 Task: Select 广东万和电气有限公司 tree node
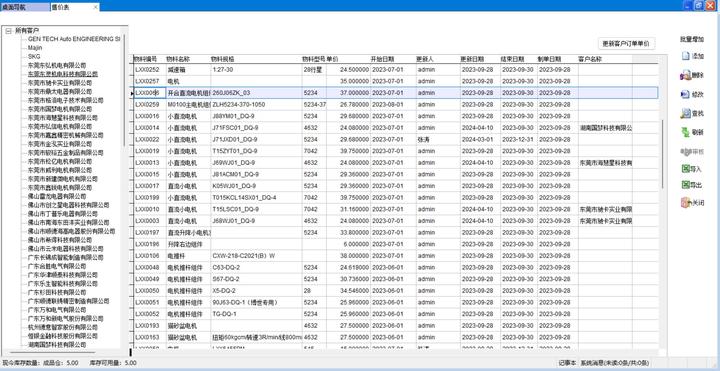56,309
